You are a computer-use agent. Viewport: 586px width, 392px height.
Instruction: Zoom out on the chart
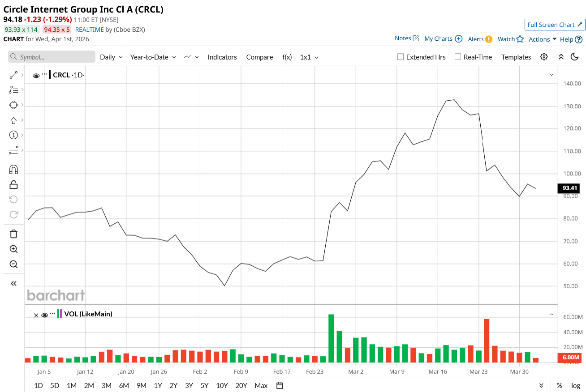click(13, 264)
